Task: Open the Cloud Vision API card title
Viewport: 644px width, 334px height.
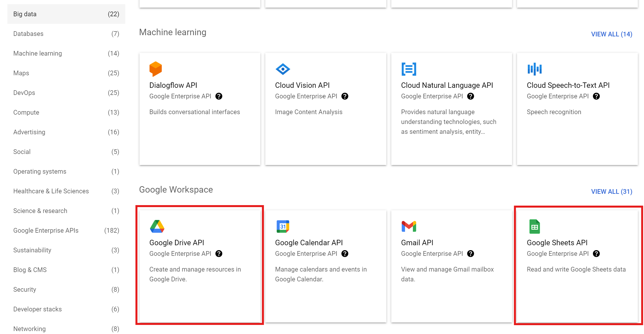Action: (x=302, y=85)
